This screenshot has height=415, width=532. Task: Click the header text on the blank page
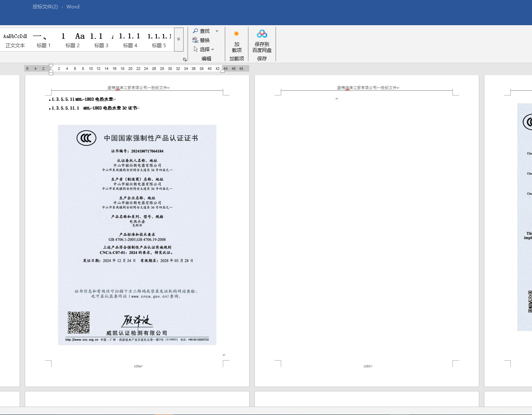(367, 88)
